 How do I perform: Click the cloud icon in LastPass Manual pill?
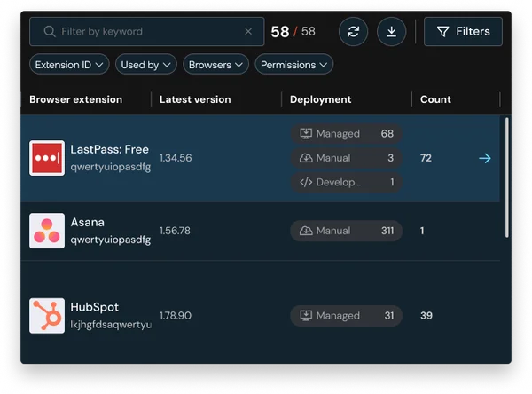[306, 158]
